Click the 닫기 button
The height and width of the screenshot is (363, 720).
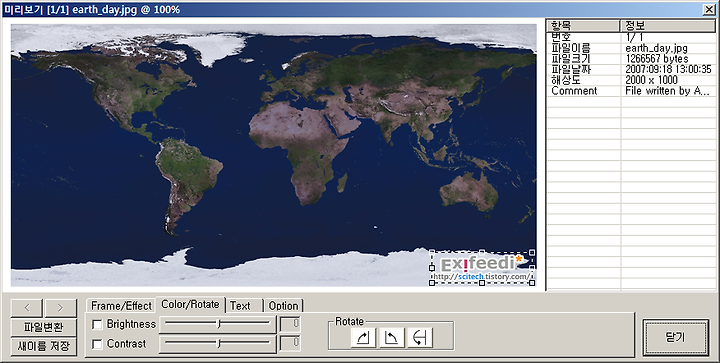click(x=675, y=337)
